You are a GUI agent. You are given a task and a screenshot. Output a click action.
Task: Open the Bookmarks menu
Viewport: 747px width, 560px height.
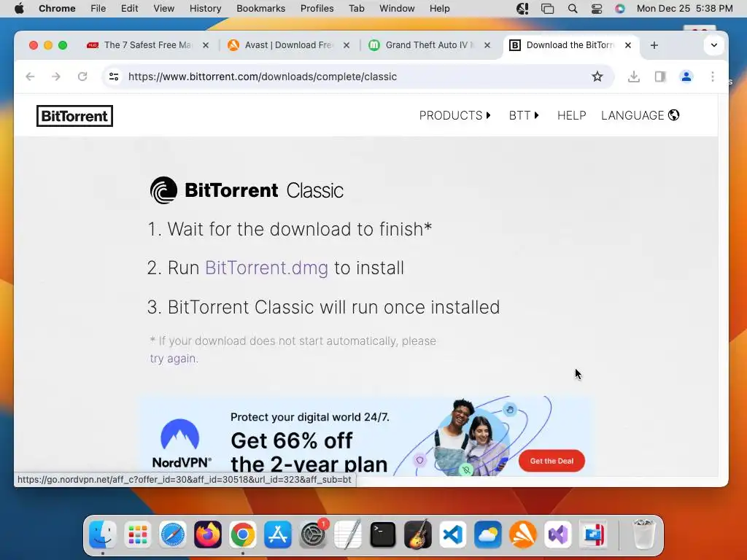point(260,9)
